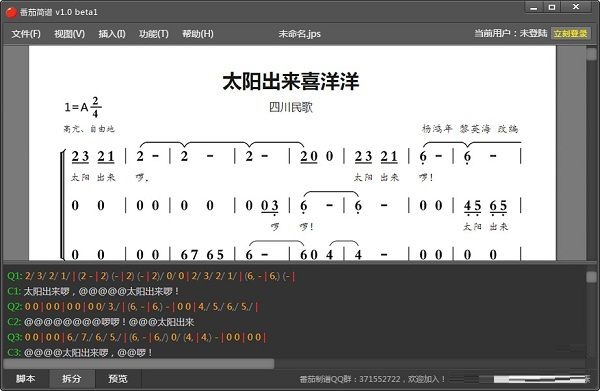Open the 帮助(H) menu
The width and height of the screenshot is (600, 391).
point(197,34)
